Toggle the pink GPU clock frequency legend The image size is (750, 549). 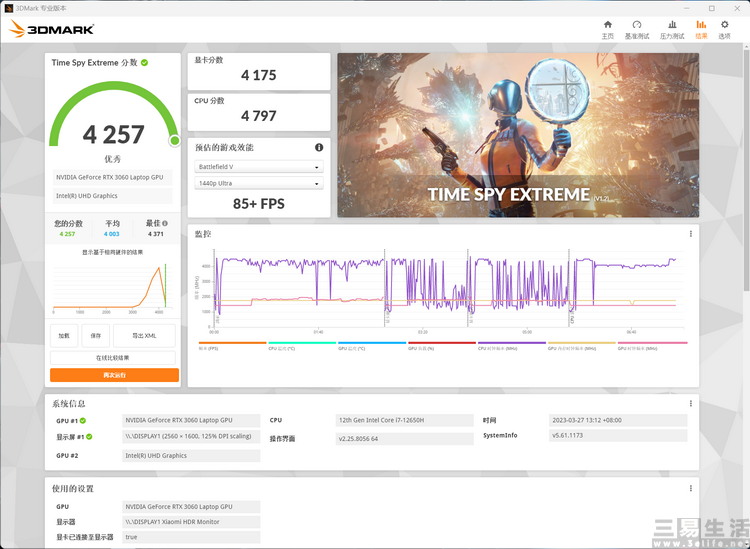click(x=652, y=346)
